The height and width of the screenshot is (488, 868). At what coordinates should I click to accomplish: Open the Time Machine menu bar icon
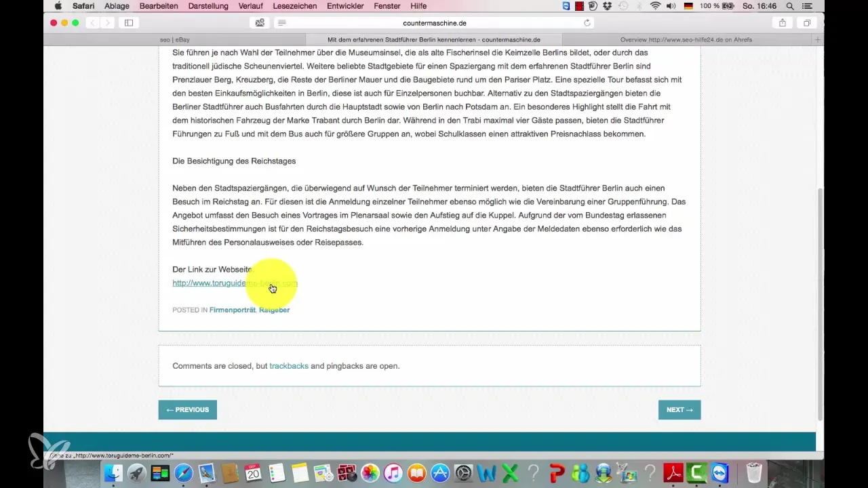click(x=623, y=5)
